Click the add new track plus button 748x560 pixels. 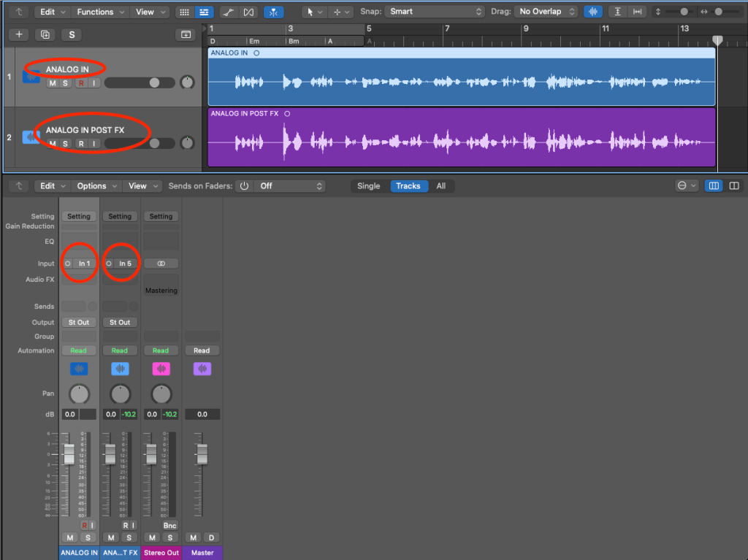19,34
